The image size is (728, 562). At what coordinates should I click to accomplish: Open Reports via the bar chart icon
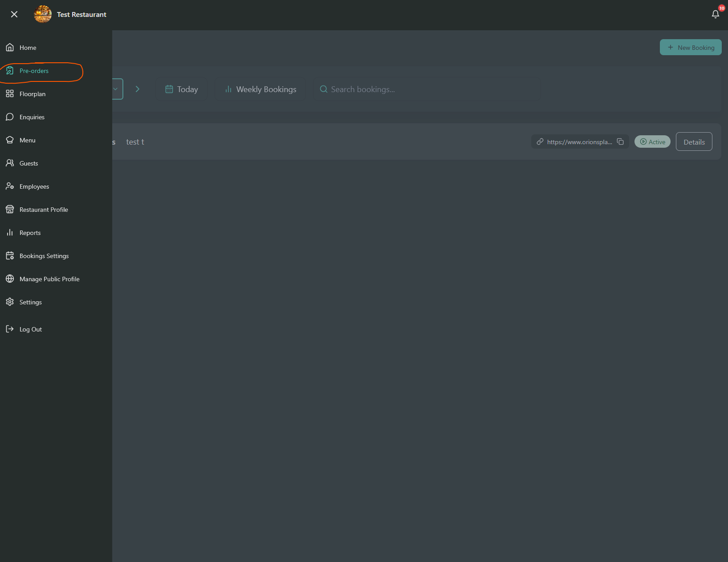(10, 232)
